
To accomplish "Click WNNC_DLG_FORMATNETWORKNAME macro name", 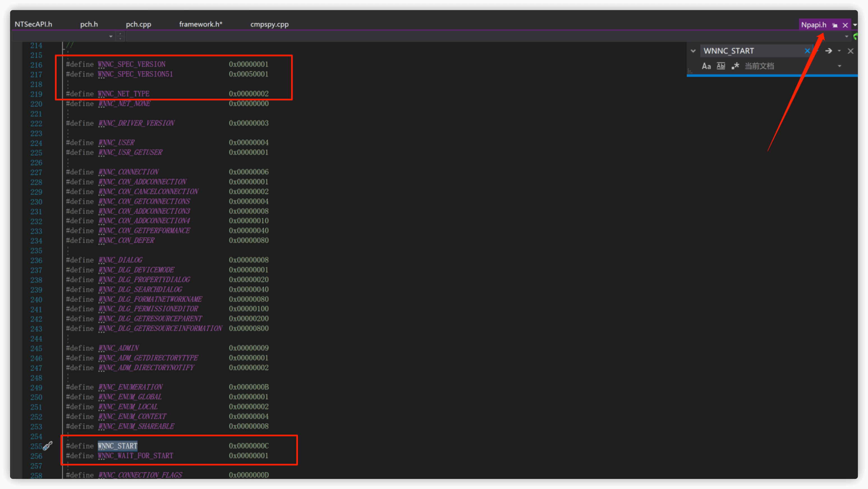I will 150,299.
